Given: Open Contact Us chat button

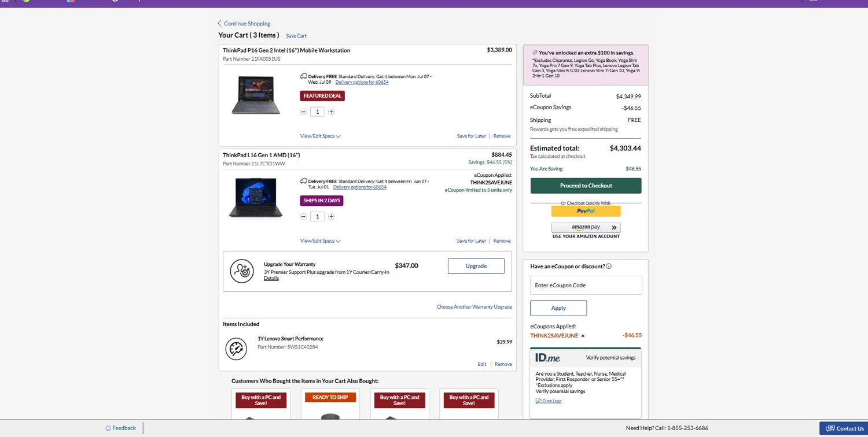Looking at the screenshot, I should [844, 428].
